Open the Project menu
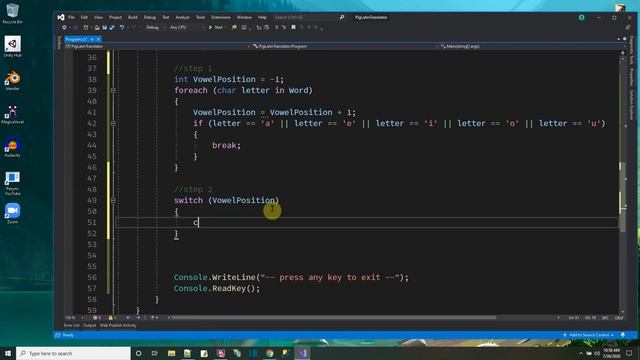640x360 pixels. [x=115, y=17]
